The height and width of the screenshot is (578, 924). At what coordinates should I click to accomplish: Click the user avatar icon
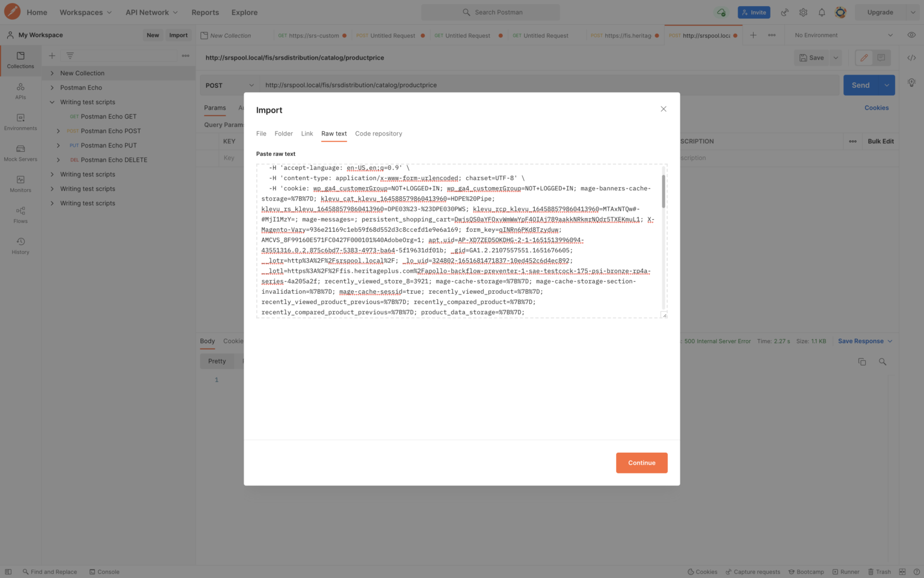click(x=840, y=12)
